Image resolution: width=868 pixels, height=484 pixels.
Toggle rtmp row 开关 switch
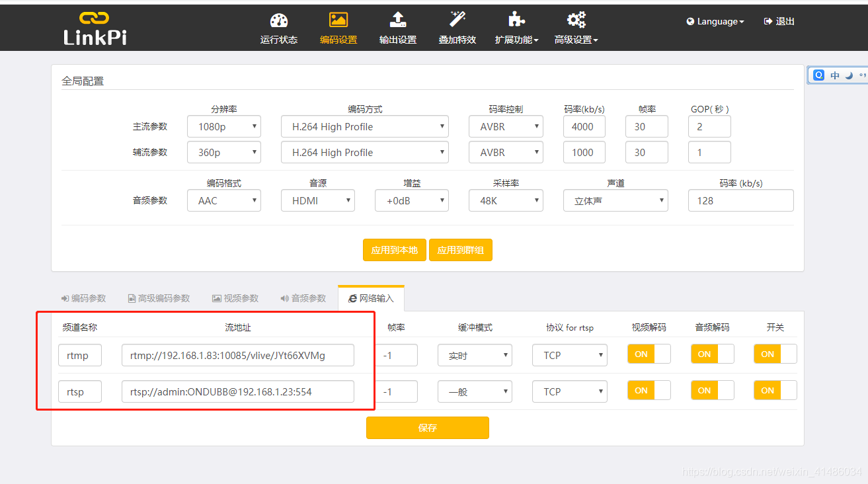pos(775,354)
